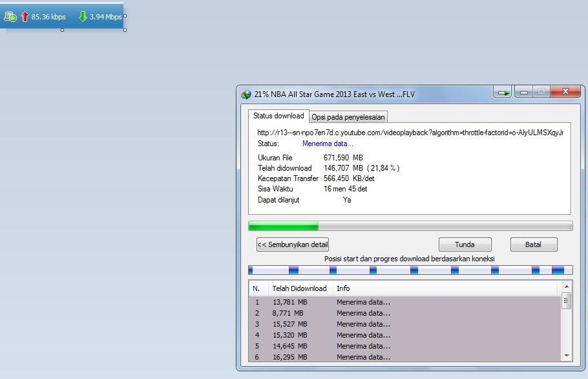Screen dimensions: 588x379
Task: Select connection row 5 with 14,645 MB
Action: click(405, 346)
